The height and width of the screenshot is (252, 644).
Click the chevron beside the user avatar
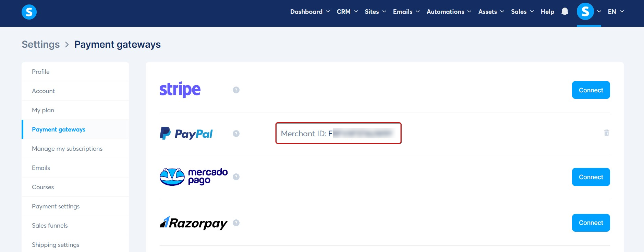(x=599, y=12)
